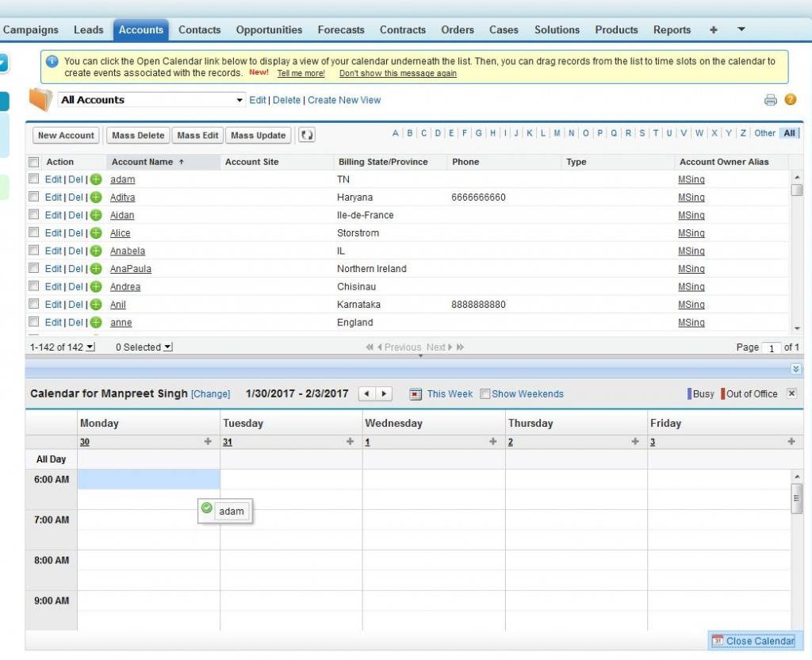Click the green plus icon on adam's row
Screen dimensions: 812x660
[x=95, y=179]
